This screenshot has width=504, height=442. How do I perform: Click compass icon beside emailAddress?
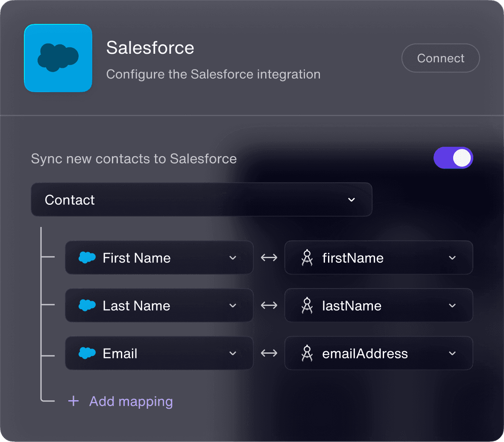point(307,353)
